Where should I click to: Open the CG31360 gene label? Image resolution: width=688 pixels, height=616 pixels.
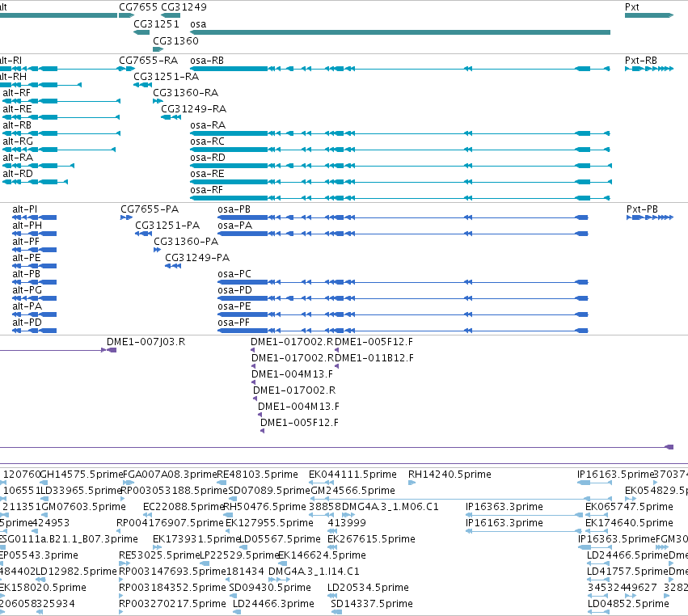pyautogui.click(x=175, y=40)
